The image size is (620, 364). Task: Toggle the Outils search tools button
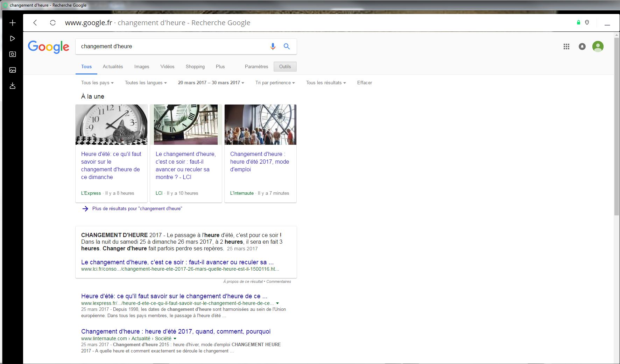click(x=285, y=66)
